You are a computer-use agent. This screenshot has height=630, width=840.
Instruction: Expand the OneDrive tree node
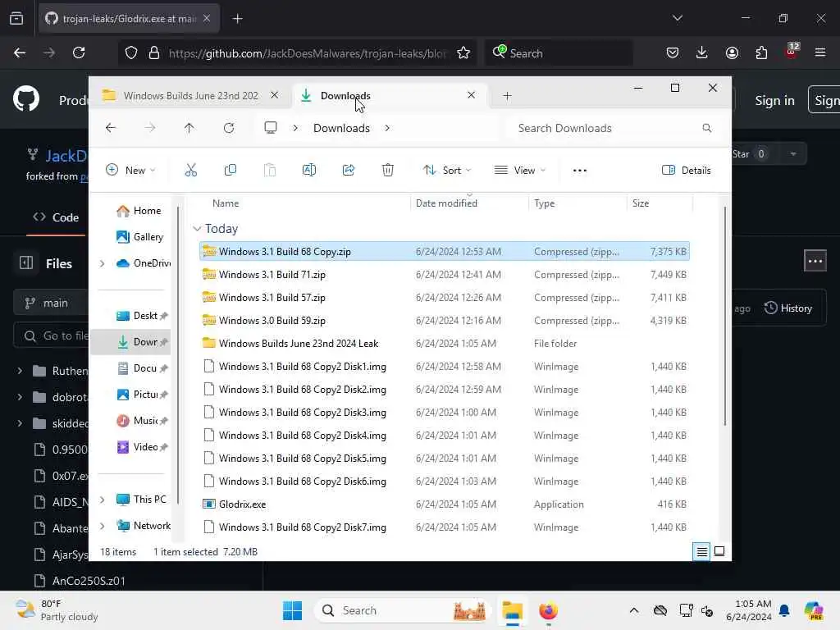pos(102,263)
